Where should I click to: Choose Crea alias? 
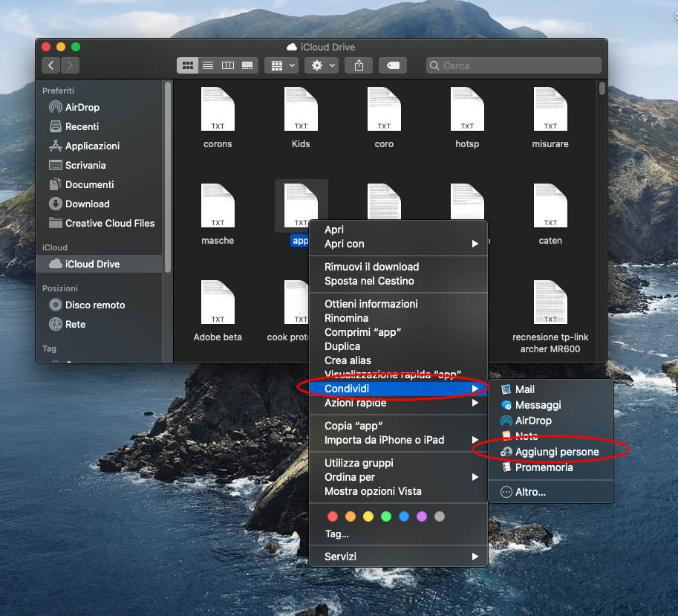[x=398, y=361]
